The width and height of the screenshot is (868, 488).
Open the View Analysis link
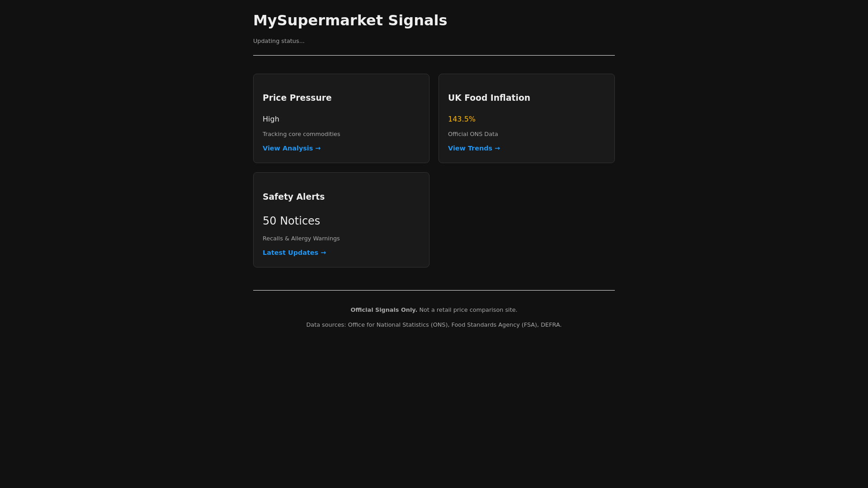291,148
